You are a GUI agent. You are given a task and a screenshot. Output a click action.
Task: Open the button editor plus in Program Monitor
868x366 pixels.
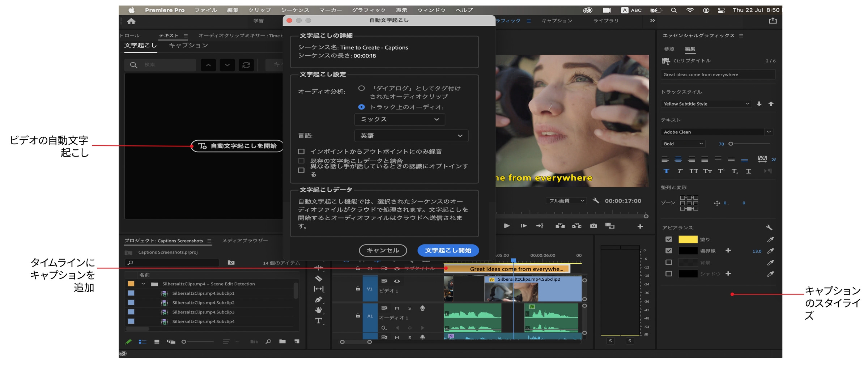pyautogui.click(x=640, y=226)
